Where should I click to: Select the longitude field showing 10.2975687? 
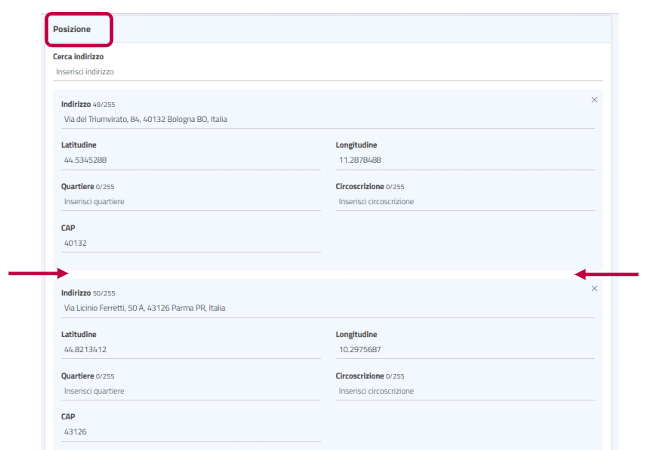464,350
